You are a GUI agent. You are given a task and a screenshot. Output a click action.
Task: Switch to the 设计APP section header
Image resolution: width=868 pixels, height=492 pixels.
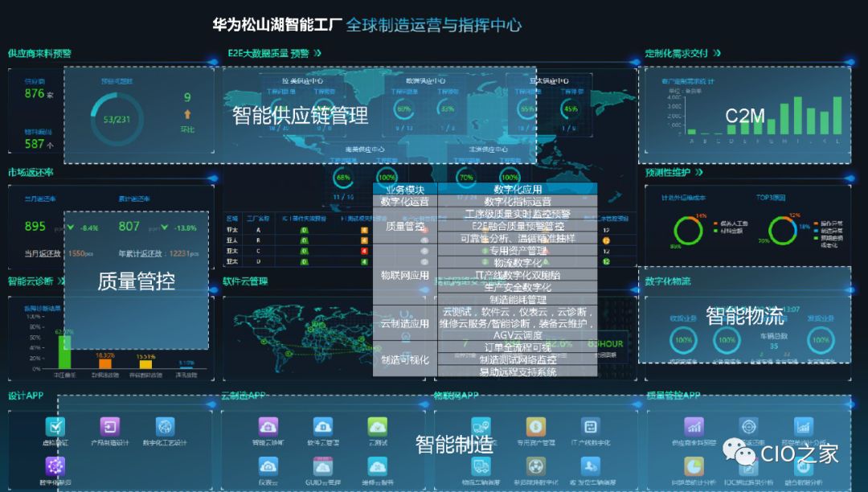26,396
